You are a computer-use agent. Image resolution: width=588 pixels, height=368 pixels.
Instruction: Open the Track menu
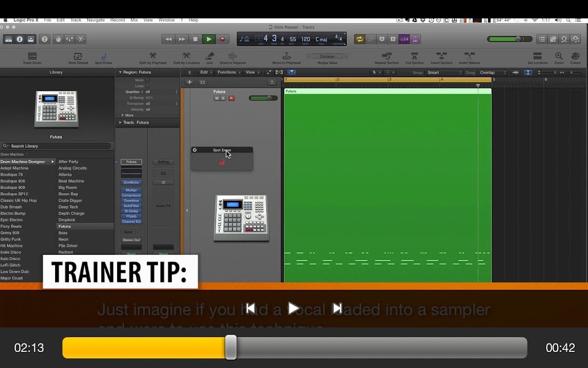76,20
